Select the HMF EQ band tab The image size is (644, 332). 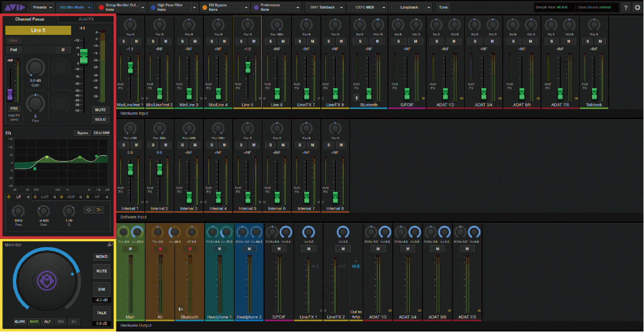pyautogui.click(x=71, y=197)
